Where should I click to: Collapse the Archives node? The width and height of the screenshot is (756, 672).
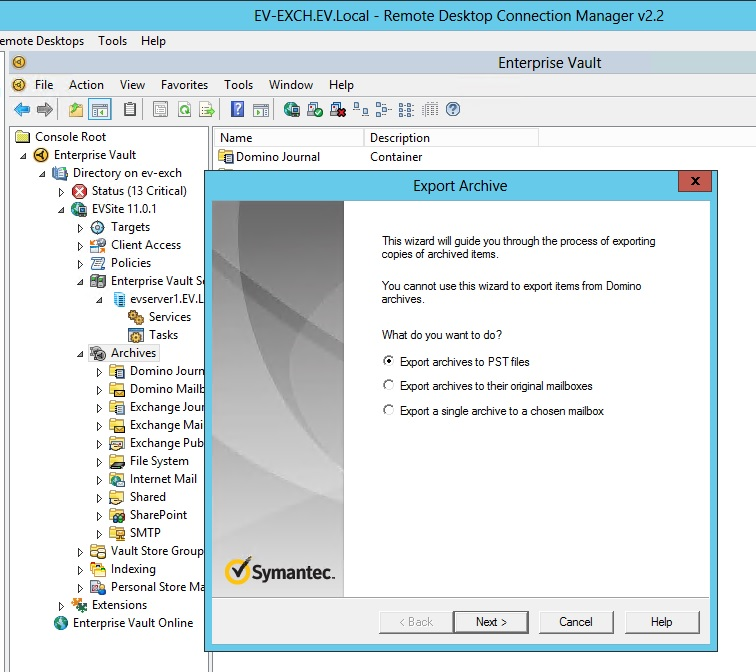[80, 354]
